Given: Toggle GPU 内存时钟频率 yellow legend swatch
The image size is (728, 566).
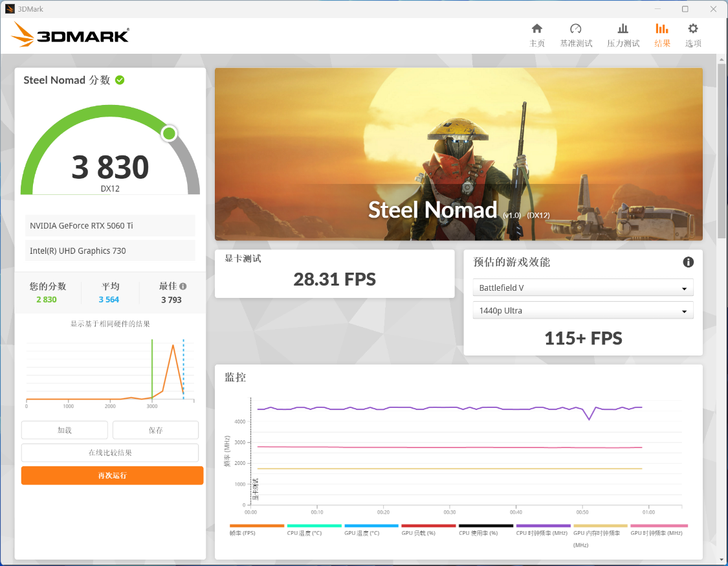Looking at the screenshot, I should click(x=601, y=526).
